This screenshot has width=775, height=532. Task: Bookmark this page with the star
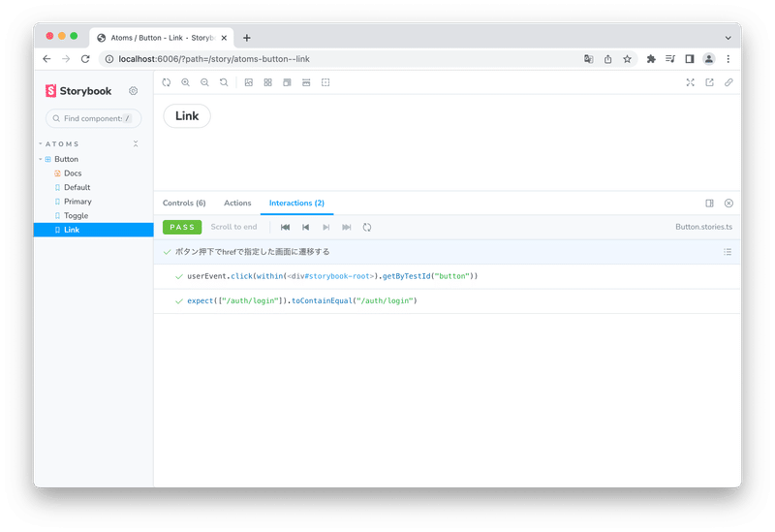tap(627, 59)
